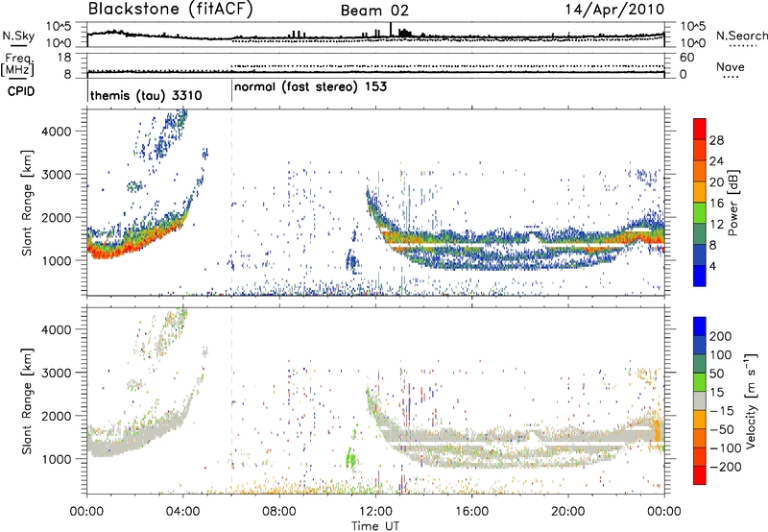Click the '20:00' time axis label
The image size is (768, 532).
click(x=568, y=512)
